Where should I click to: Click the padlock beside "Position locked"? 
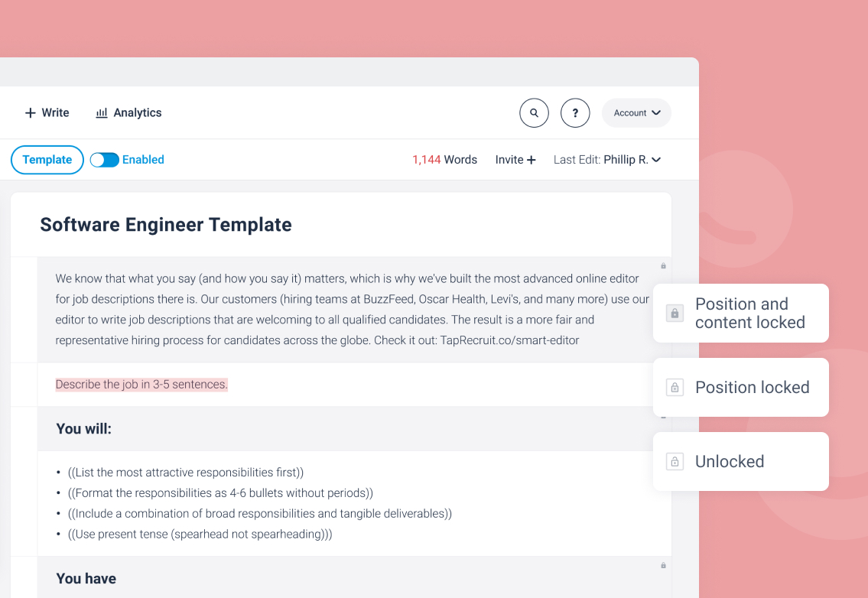674,387
